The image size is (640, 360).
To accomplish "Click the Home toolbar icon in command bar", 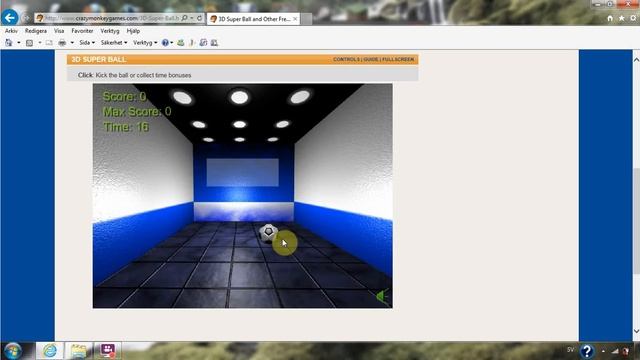I will (x=9, y=42).
